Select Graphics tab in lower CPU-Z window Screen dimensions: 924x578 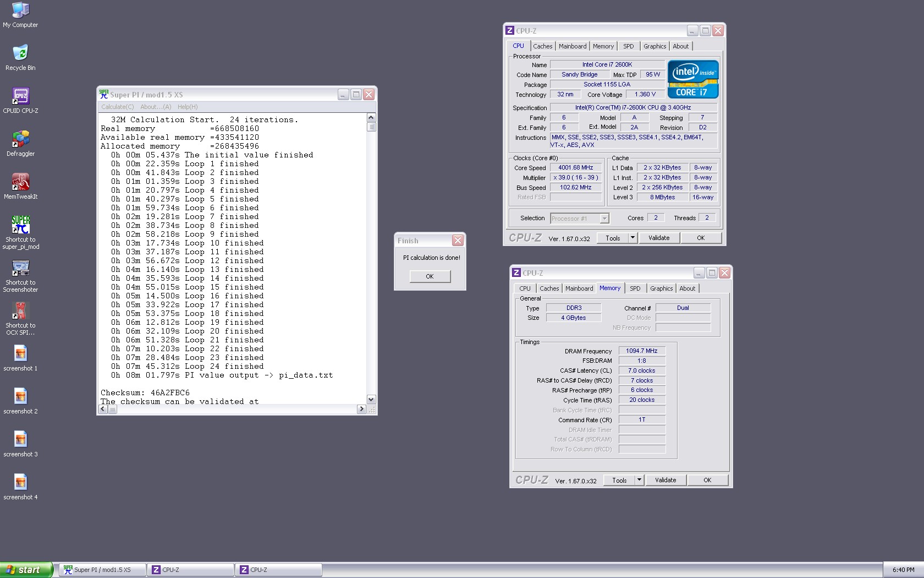(661, 288)
